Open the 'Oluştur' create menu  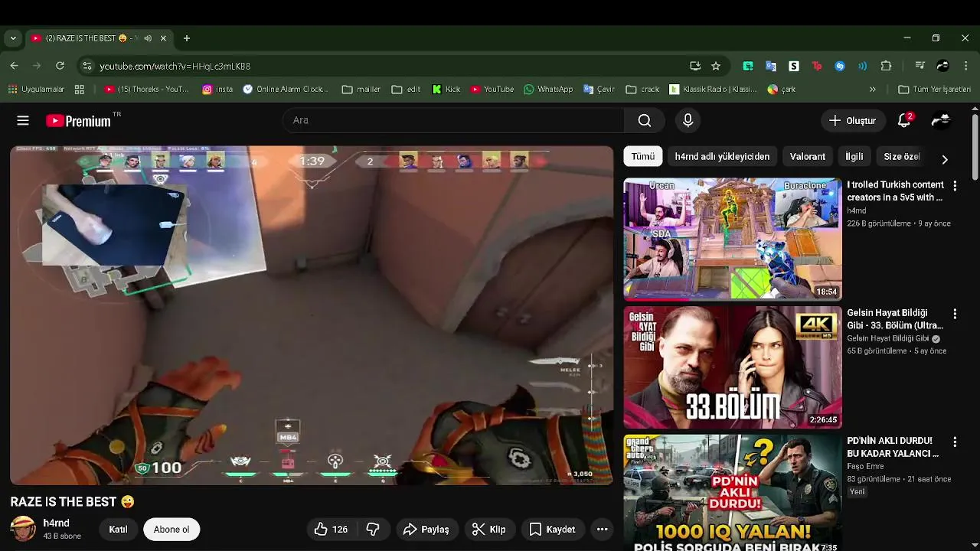pos(852,120)
